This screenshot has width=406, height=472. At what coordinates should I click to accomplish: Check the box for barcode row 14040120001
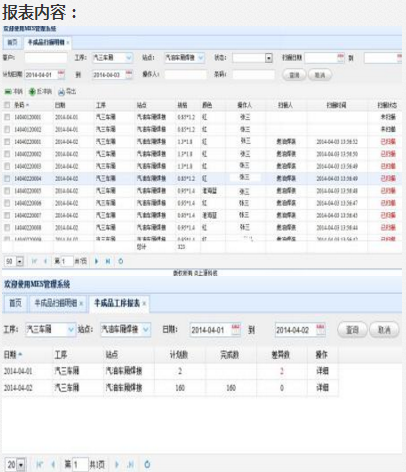click(7, 117)
